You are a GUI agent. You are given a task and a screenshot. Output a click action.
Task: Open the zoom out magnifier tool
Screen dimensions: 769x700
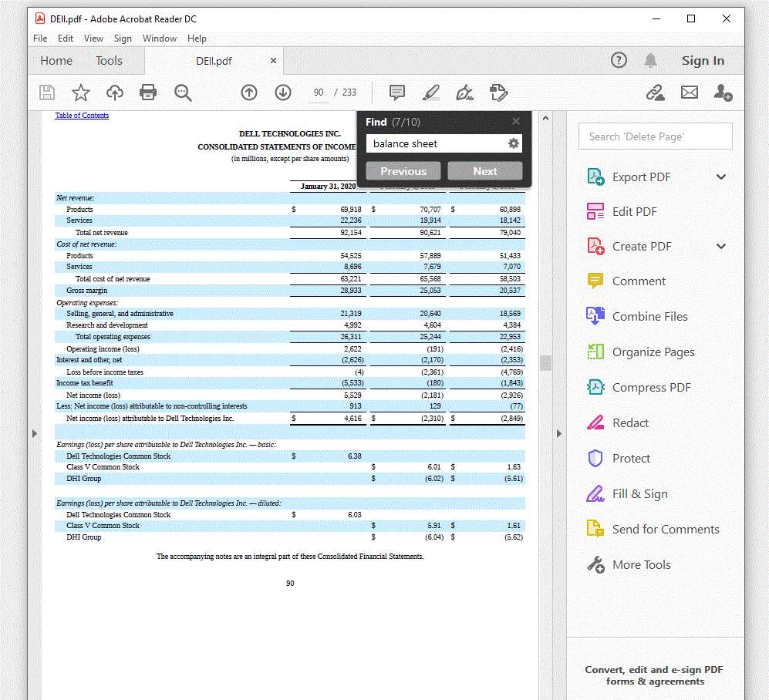182,93
